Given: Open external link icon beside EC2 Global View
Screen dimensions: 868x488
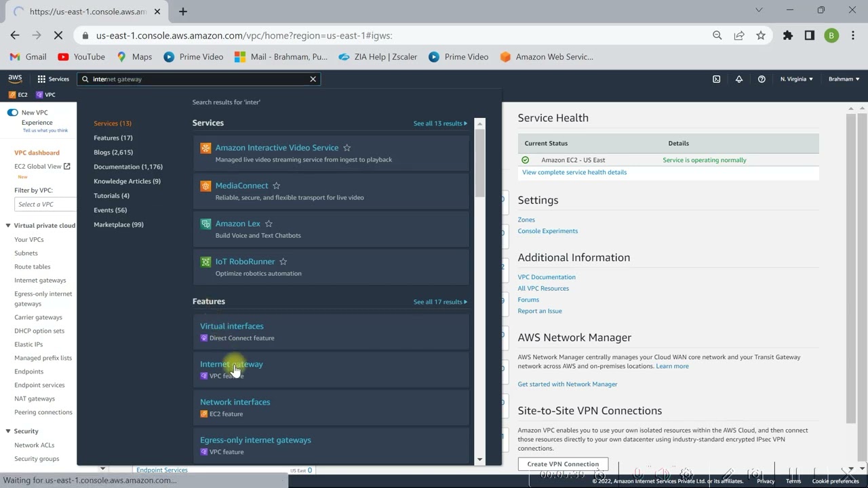Looking at the screenshot, I should tap(66, 166).
